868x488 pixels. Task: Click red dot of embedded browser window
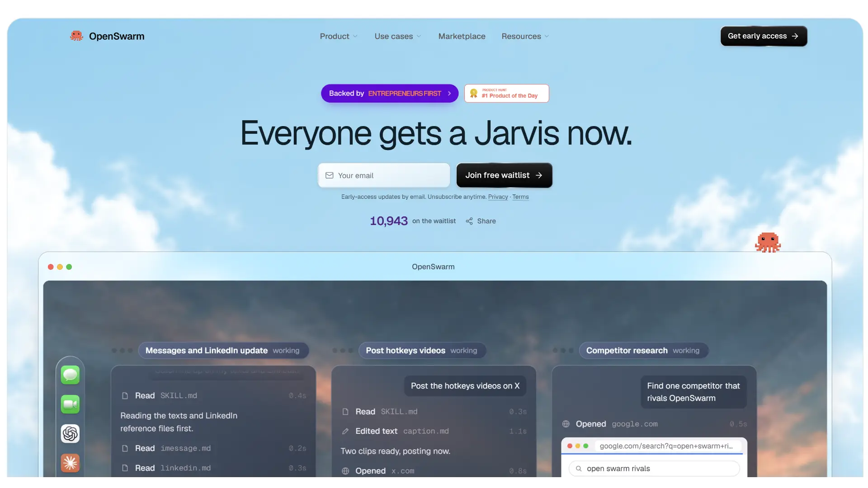(570, 446)
